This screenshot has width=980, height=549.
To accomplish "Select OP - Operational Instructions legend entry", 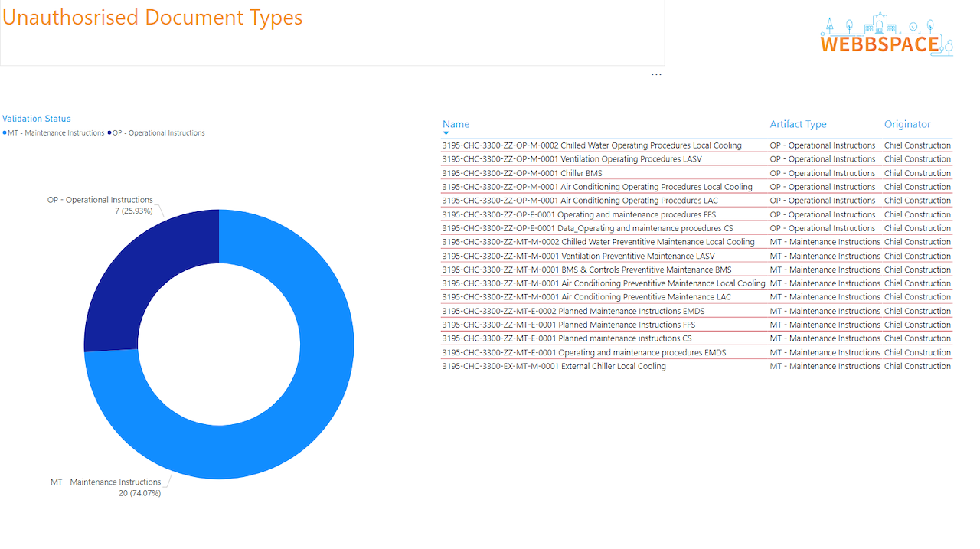I will tap(156, 133).
